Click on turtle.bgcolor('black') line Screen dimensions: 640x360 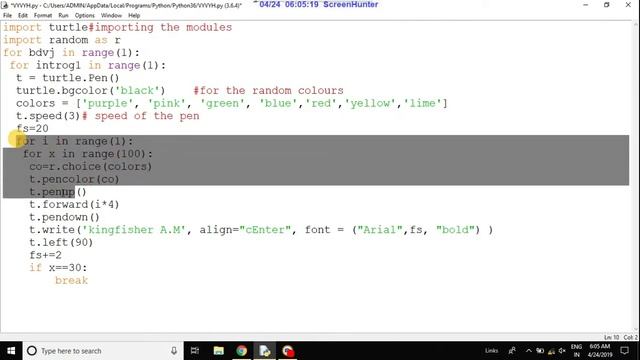91,91
